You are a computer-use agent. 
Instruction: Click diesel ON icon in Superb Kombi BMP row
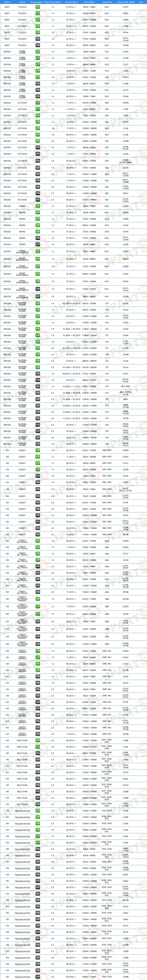pos(38,399)
